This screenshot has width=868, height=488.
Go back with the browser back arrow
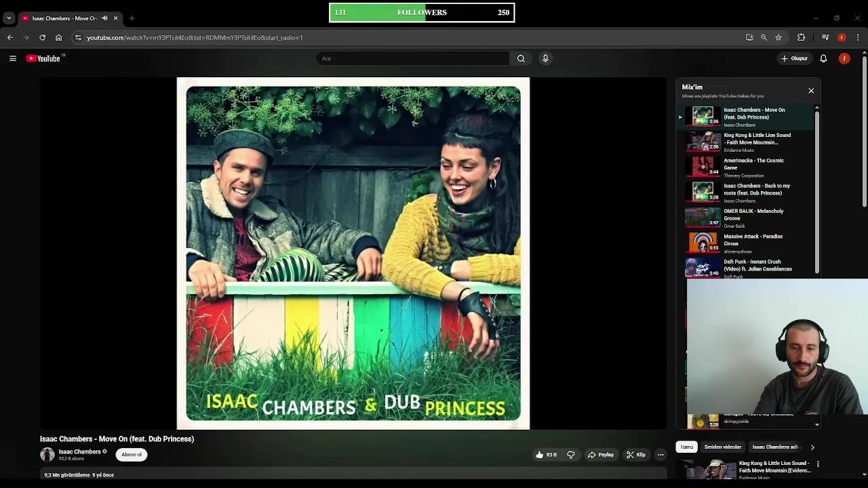coord(10,37)
